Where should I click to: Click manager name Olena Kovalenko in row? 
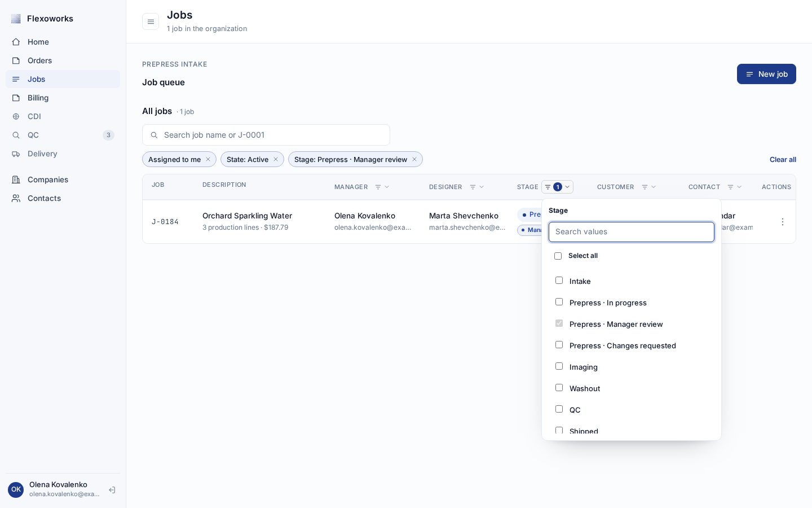click(x=365, y=216)
